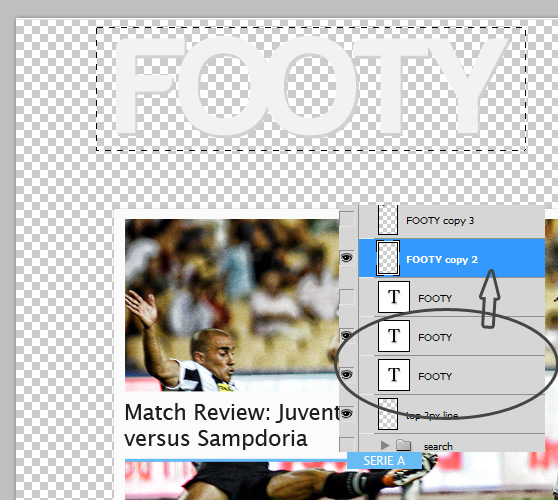Select the FOOTY copy 2 layer thumbnail
Image resolution: width=558 pixels, height=500 pixels.
coord(388,258)
